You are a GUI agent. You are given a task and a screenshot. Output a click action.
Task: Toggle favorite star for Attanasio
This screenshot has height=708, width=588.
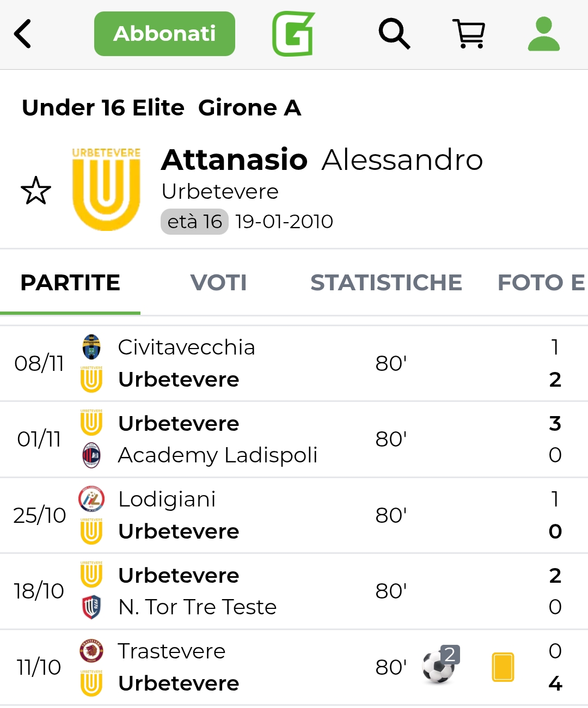pos(36,191)
